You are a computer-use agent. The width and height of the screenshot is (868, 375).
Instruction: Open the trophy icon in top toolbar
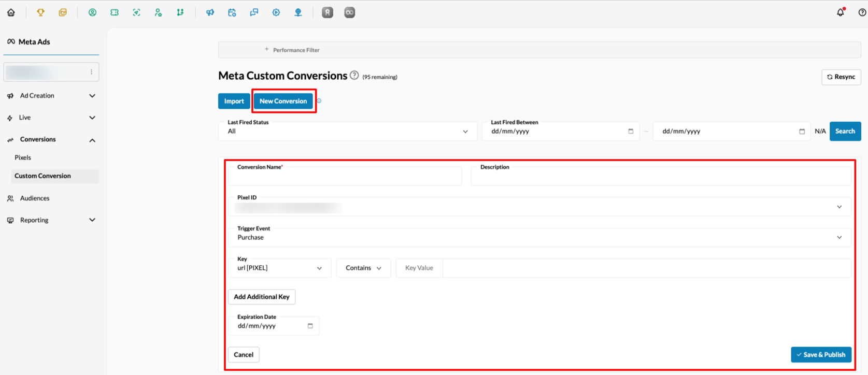click(40, 12)
